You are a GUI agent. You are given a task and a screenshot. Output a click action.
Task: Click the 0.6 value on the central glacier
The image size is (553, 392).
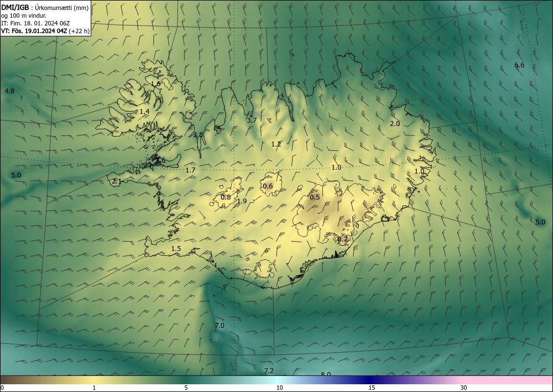(x=268, y=186)
